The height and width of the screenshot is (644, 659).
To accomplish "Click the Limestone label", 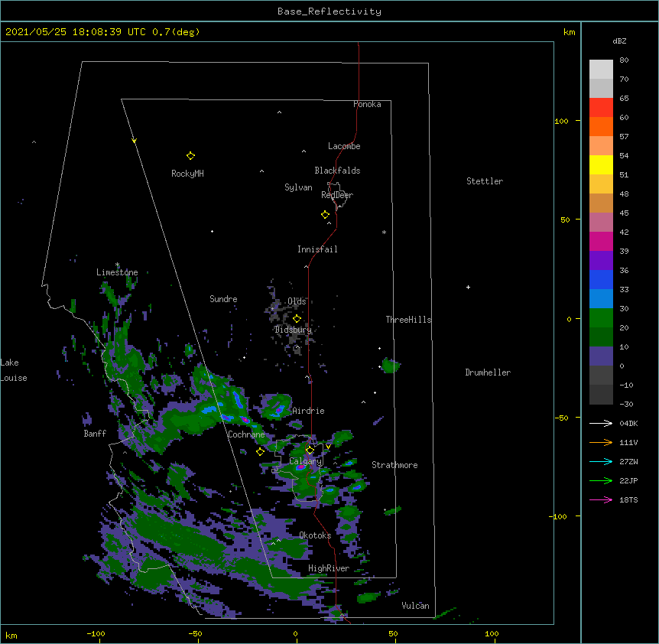I will tap(117, 272).
